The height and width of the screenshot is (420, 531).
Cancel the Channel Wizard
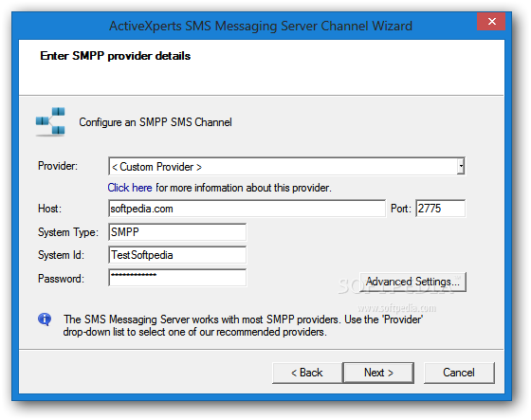(x=459, y=373)
